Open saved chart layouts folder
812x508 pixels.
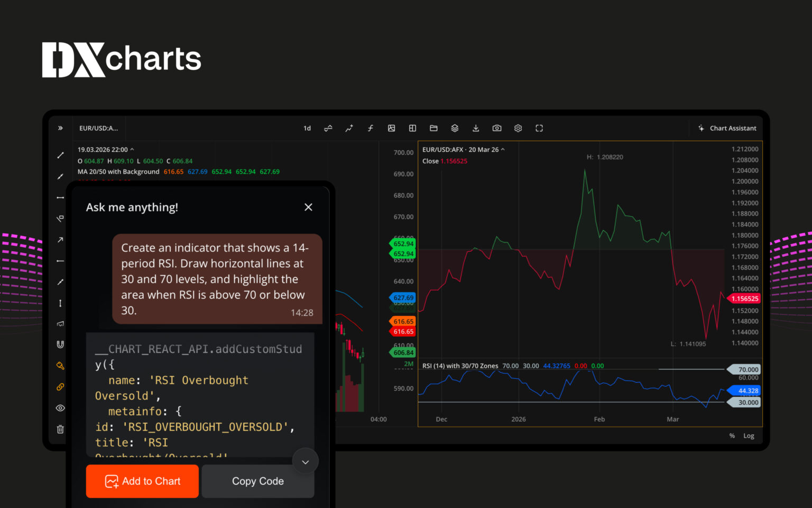coord(433,128)
